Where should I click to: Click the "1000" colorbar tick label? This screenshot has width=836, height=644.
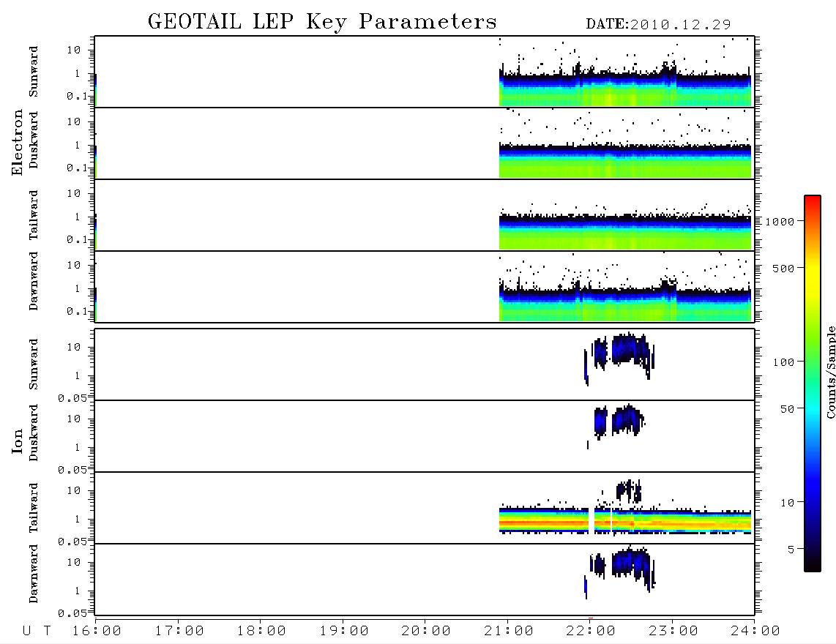point(780,221)
